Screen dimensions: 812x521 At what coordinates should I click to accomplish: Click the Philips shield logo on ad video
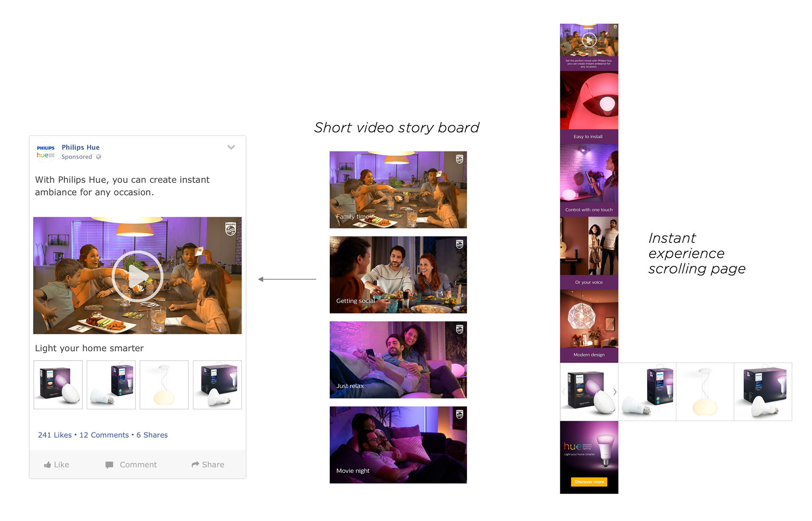[x=230, y=229]
